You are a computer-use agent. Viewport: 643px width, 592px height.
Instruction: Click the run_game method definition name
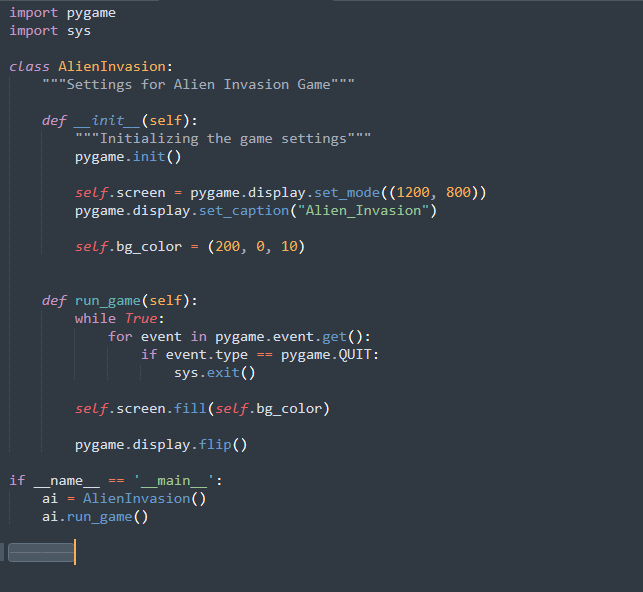(x=108, y=301)
